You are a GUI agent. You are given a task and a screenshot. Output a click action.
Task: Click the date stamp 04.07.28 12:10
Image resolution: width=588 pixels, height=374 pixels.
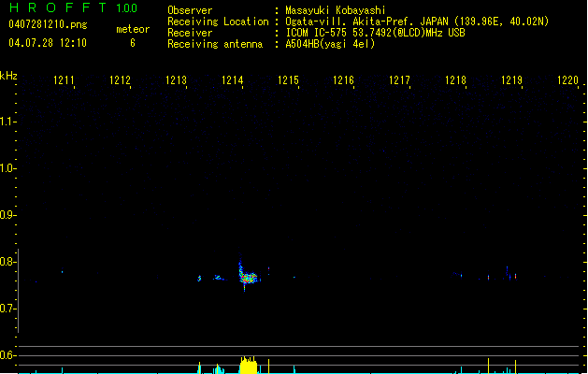pos(48,43)
